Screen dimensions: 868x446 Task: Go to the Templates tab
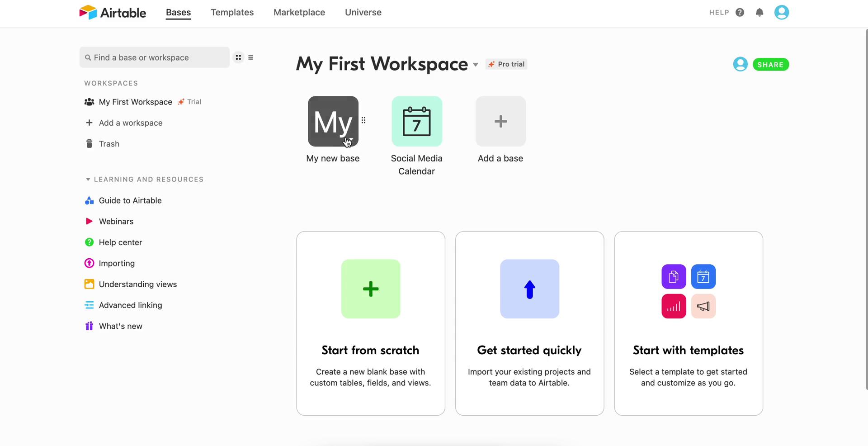(232, 12)
